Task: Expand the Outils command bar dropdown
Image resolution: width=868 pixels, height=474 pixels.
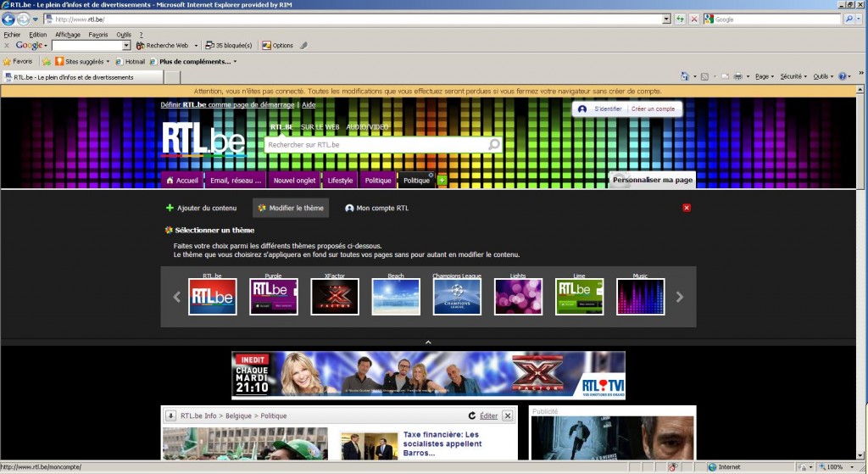Action: click(x=823, y=76)
